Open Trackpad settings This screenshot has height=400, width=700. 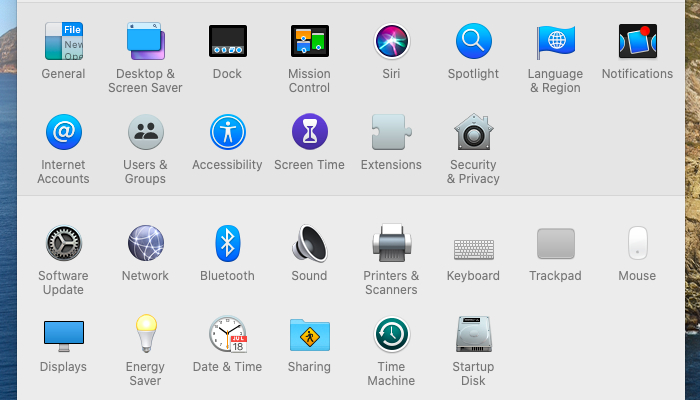pyautogui.click(x=556, y=243)
